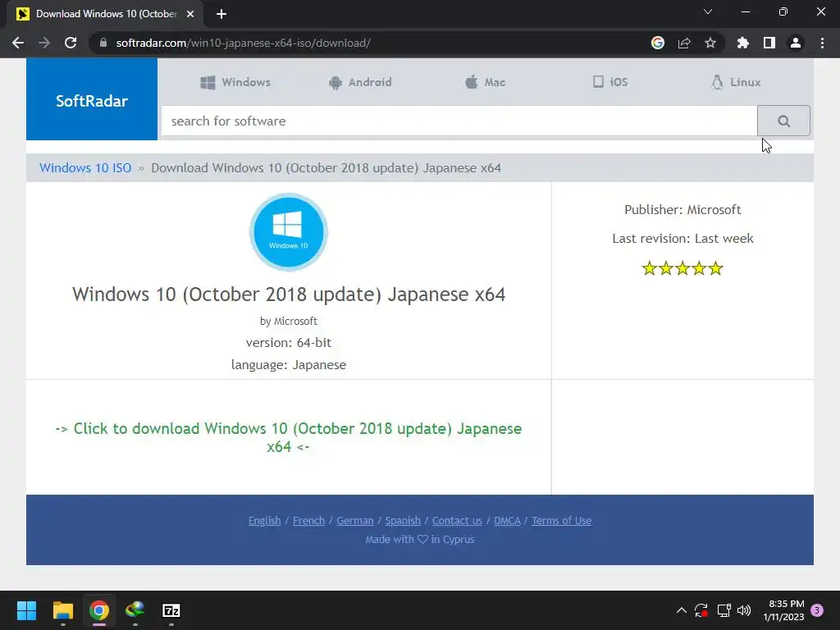Viewport: 840px width, 630px height.
Task: Switch site language to French
Action: click(x=308, y=520)
